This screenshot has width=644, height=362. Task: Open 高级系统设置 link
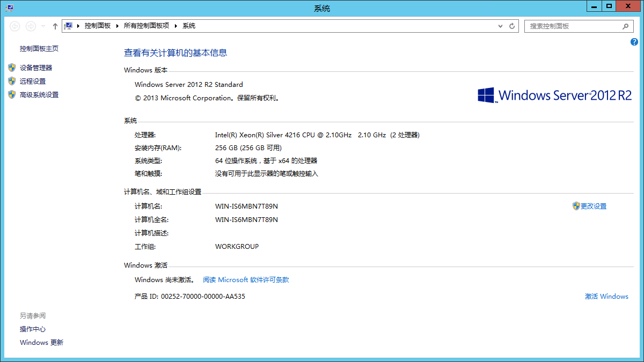(39, 95)
